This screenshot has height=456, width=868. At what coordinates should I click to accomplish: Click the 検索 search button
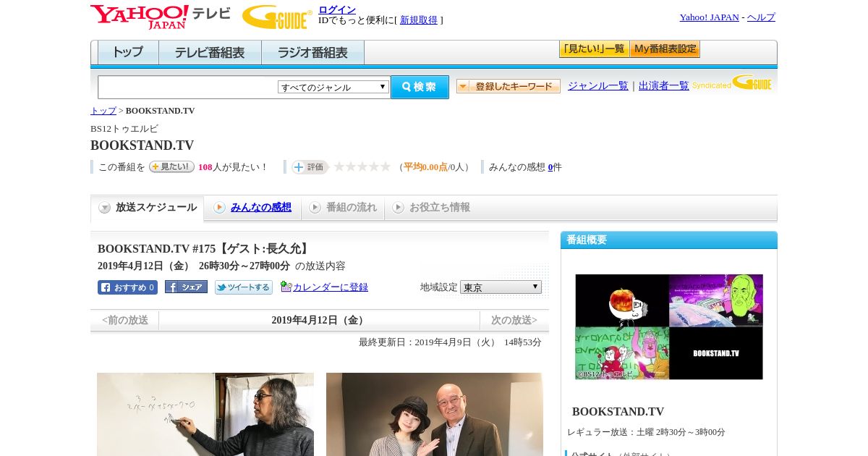tap(420, 87)
